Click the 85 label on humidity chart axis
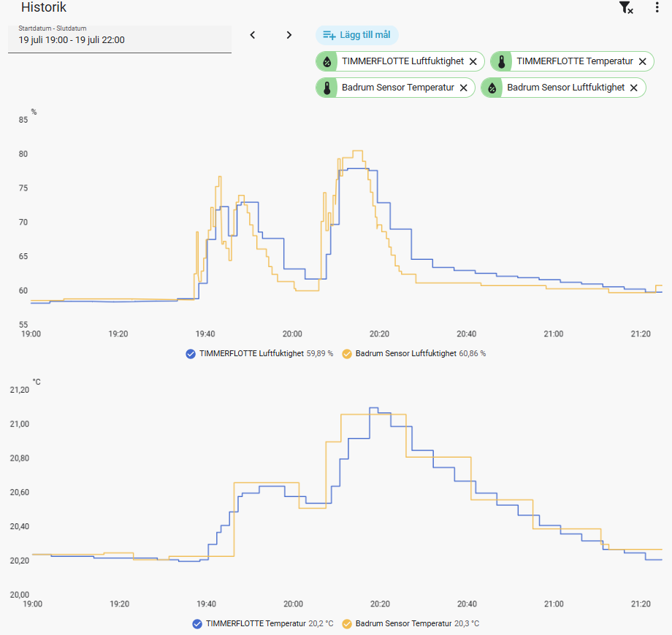 [x=23, y=120]
